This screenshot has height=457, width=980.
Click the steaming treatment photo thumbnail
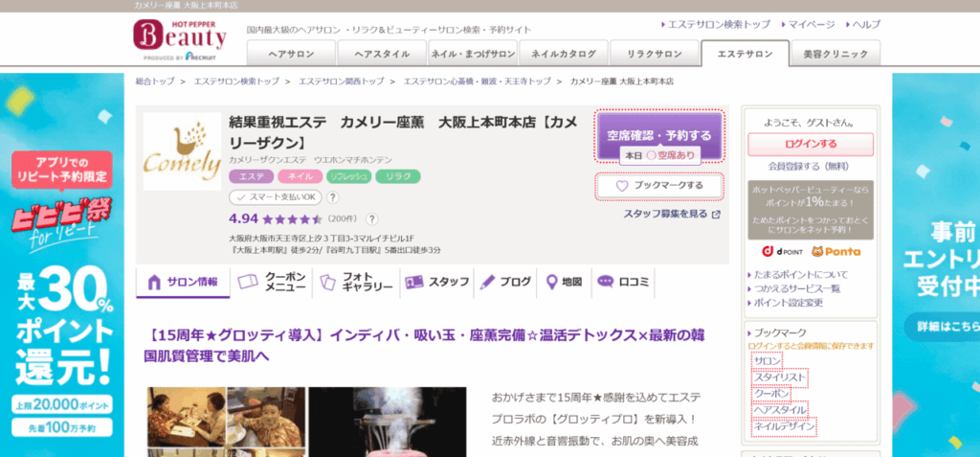pyautogui.click(x=388, y=422)
